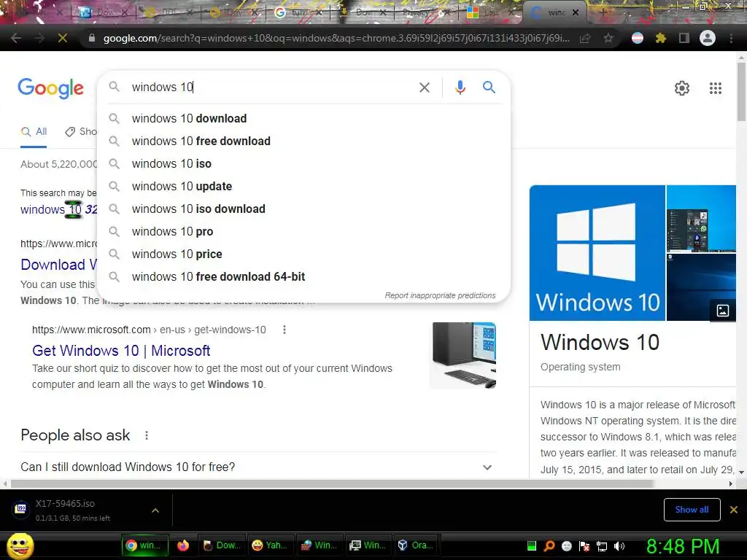Screen dimensions: 747x560
Task: Switch to Chrome 'win...' taskbar button
Action: pos(144,545)
